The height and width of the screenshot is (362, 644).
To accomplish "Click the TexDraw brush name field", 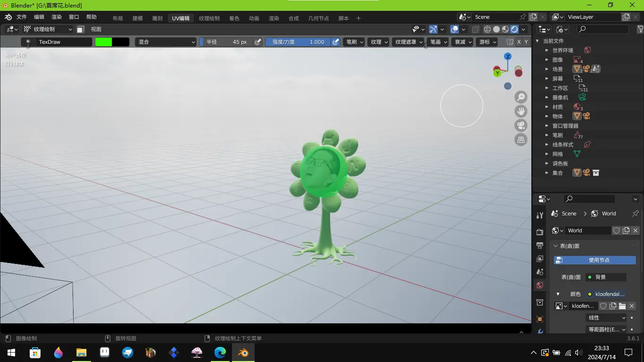I will (x=64, y=42).
